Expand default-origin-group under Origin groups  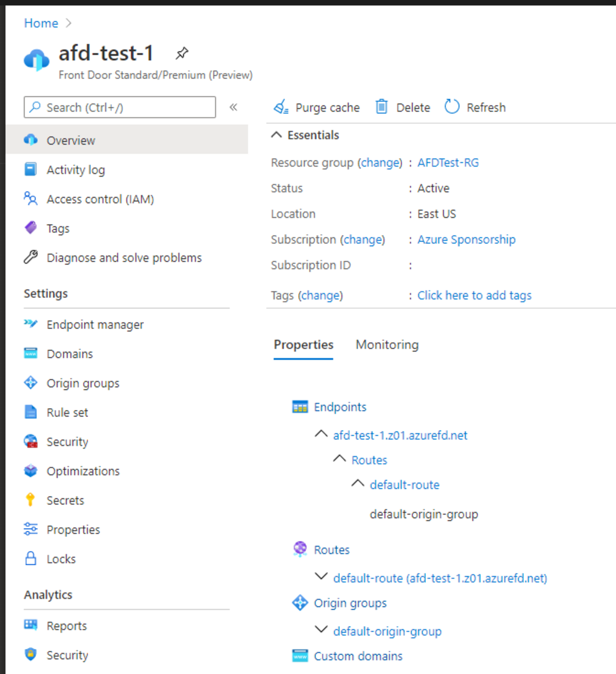[321, 630]
